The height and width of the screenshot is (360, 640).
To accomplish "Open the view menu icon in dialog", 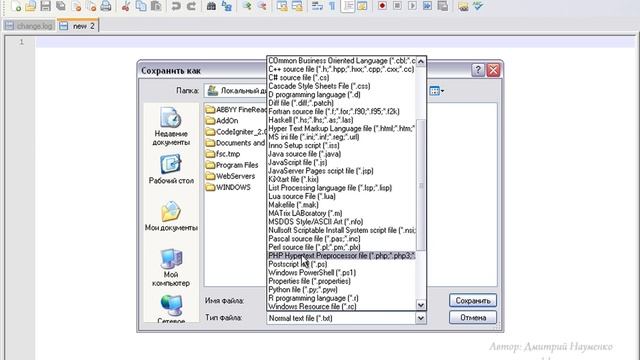I will coord(436,91).
